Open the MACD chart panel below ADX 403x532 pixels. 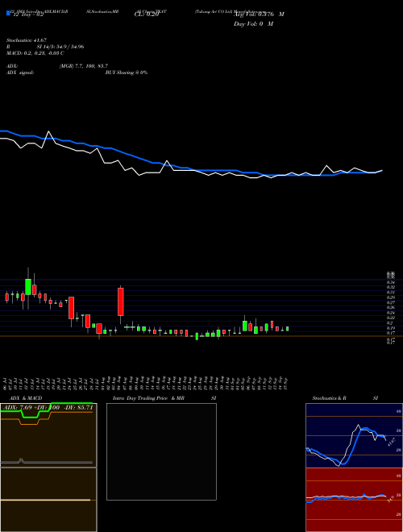[x=48, y=500]
